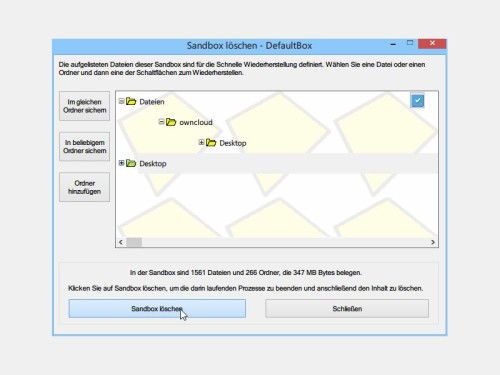
Task: Collapse the Dateien tree node
Action: tap(121, 101)
